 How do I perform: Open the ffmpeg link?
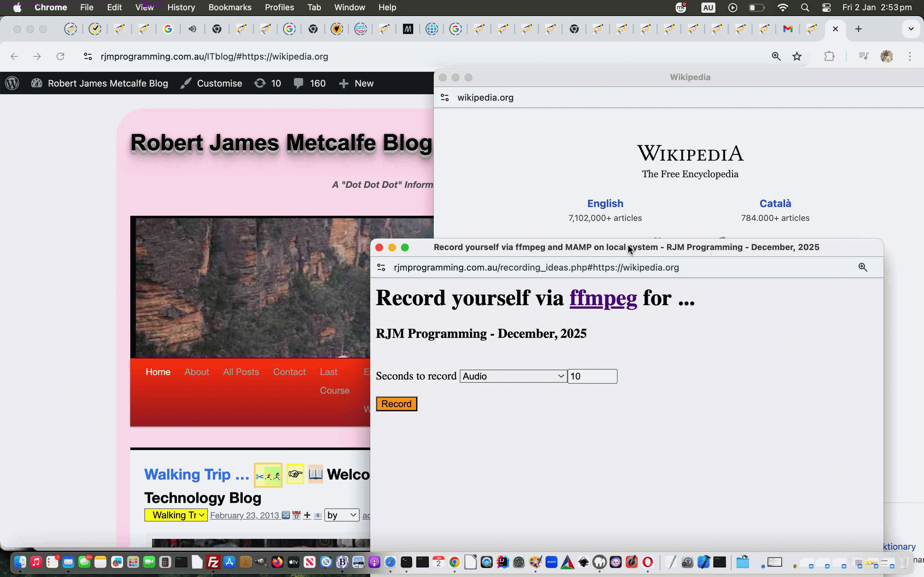coord(603,298)
